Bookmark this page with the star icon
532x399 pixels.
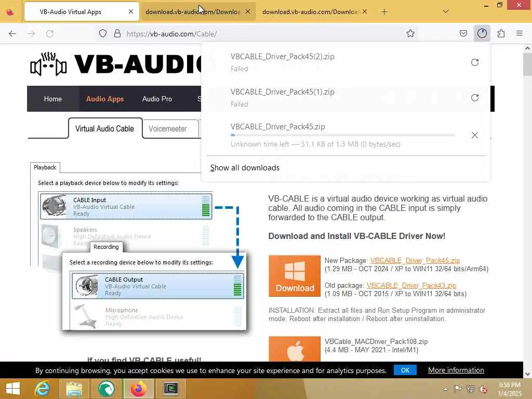(410, 33)
